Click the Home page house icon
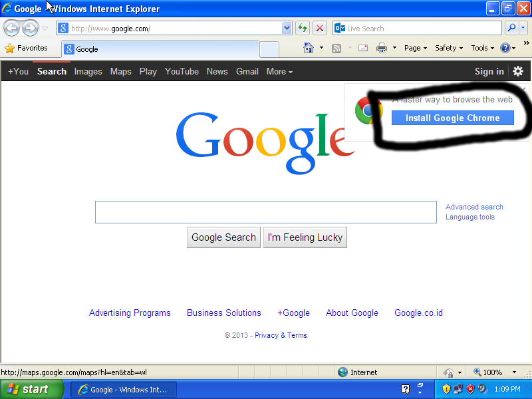The width and height of the screenshot is (532, 399). [x=308, y=48]
